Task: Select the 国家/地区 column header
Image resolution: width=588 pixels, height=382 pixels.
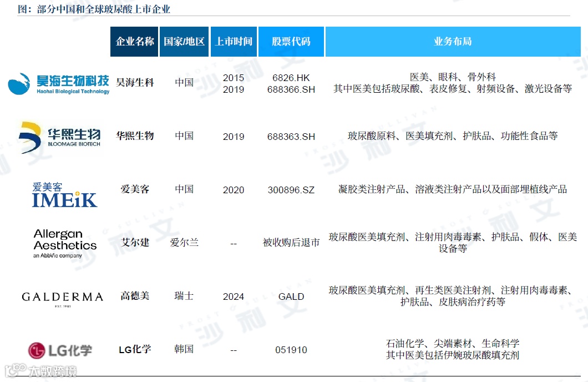Action: click(x=184, y=42)
